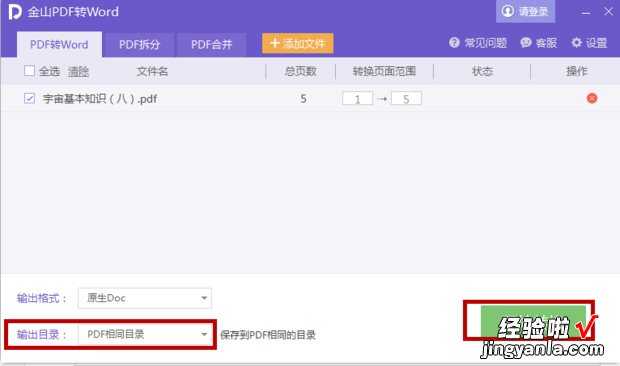620x366 pixels.
Task: Remove file with red delete icon
Action: pyautogui.click(x=592, y=98)
